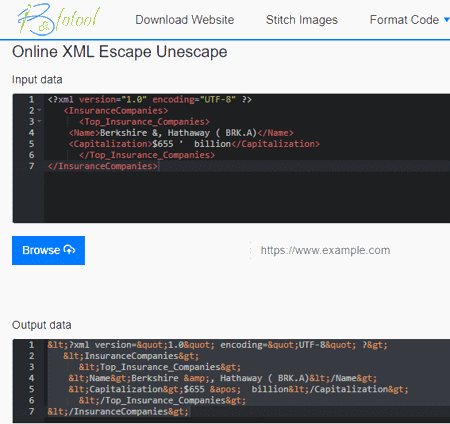The width and height of the screenshot is (450, 424).
Task: Collapse the fold arrow at input line 3
Action: point(39,121)
